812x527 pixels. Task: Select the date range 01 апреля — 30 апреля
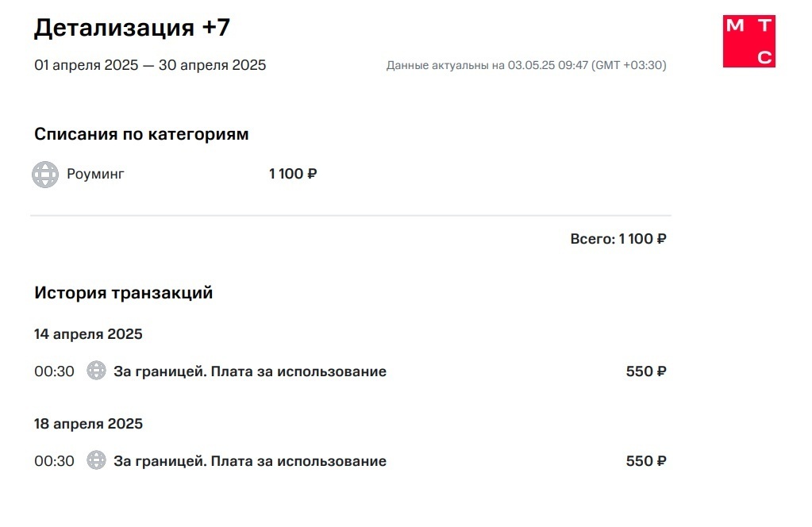[150, 65]
